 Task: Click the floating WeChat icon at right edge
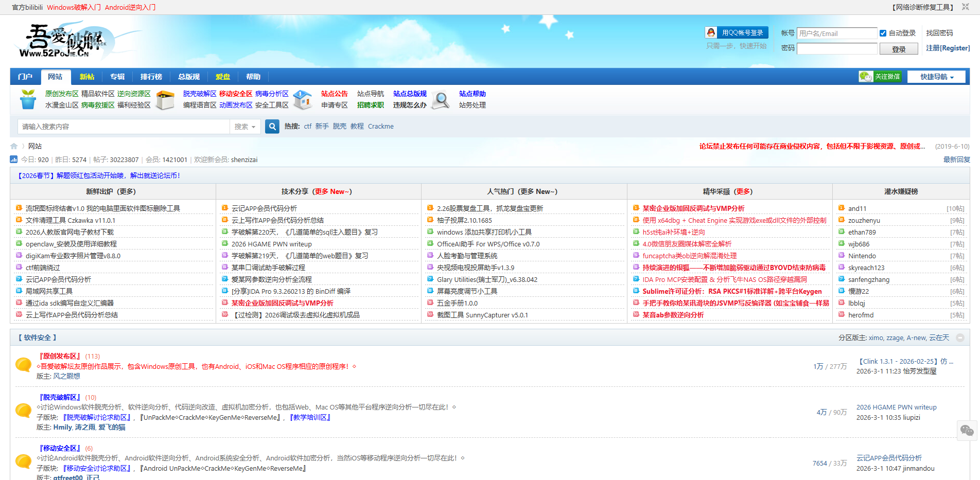pyautogui.click(x=967, y=431)
